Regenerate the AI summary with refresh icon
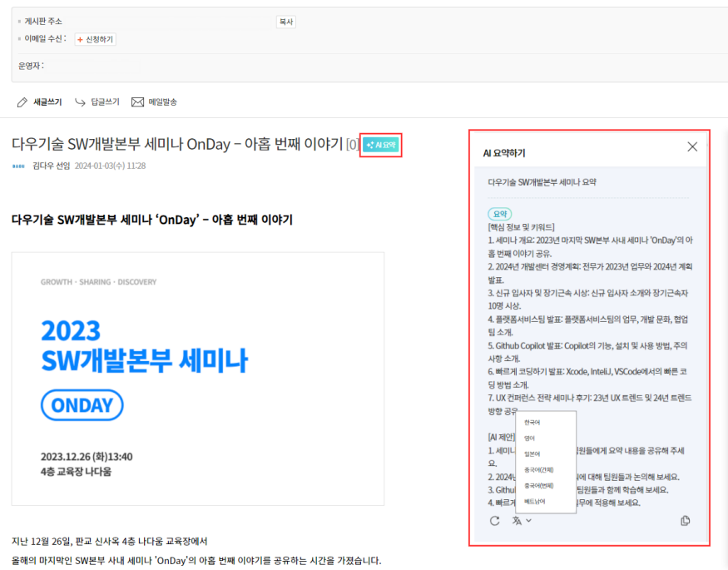 click(495, 521)
